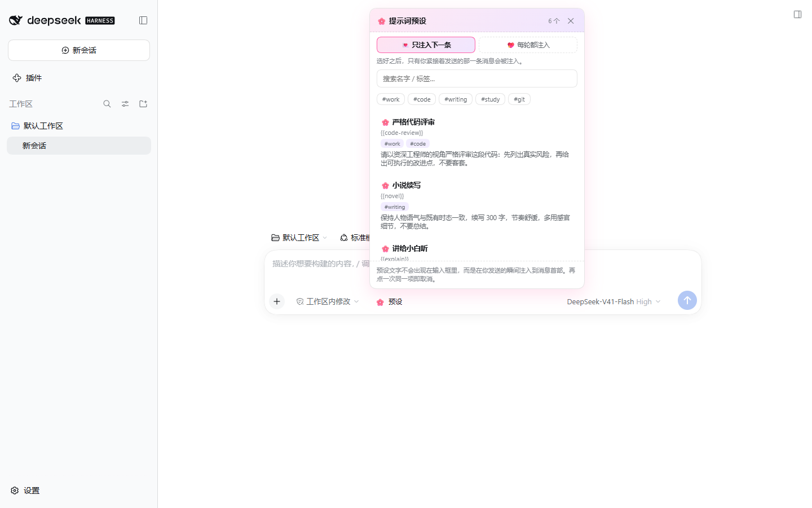
Task: Filter presets by #git tag chip
Action: point(519,99)
